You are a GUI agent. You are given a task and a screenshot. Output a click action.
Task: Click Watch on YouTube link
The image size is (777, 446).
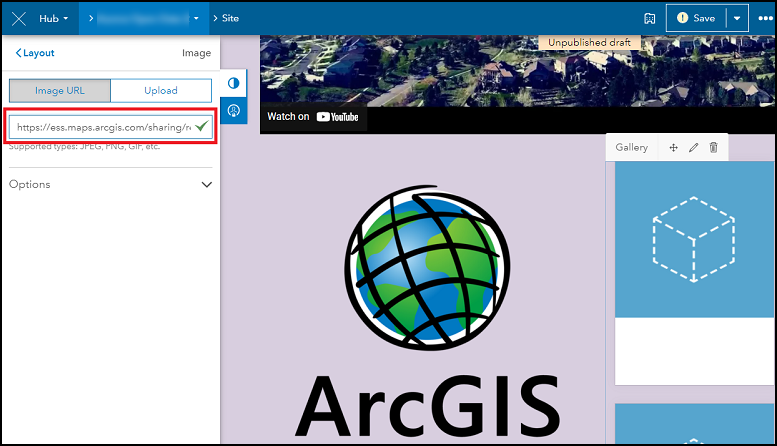tap(313, 117)
